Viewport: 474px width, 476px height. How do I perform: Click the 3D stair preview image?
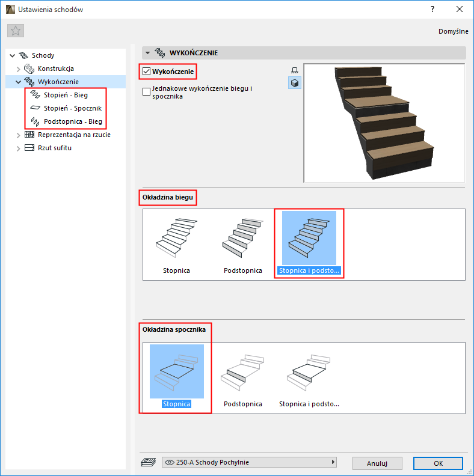coord(384,123)
